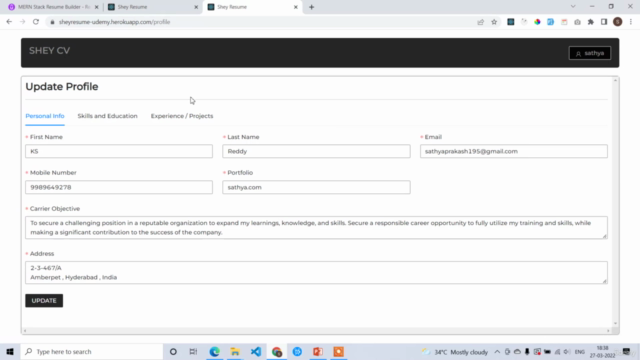Open Visual Studio Code from taskbar

[256, 351]
